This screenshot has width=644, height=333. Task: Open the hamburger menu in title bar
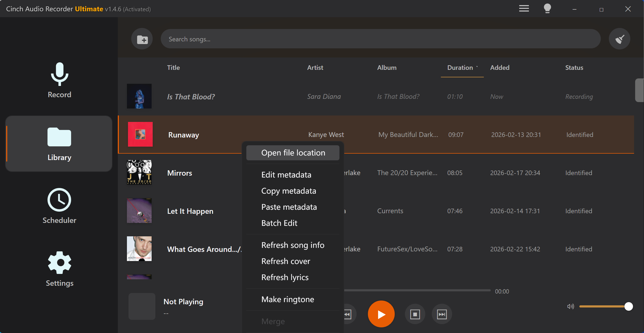coord(524,9)
